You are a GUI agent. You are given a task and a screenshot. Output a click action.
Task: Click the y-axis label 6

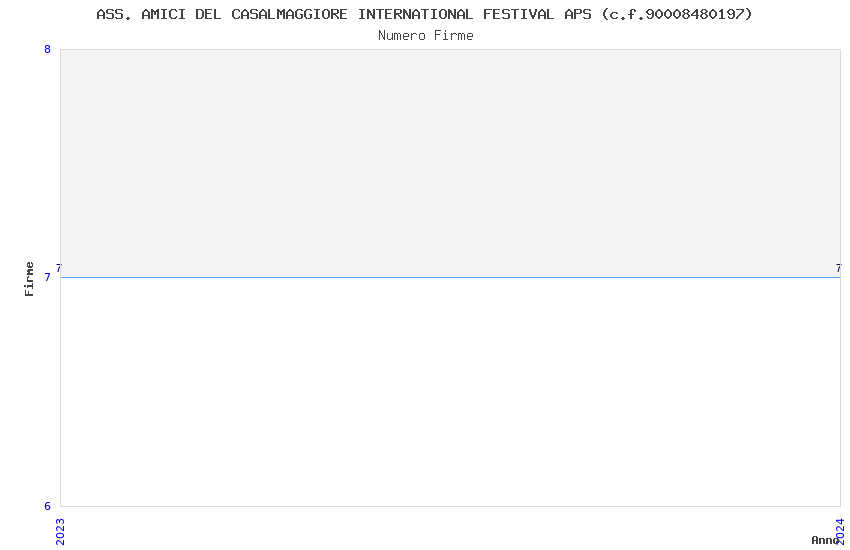47,506
